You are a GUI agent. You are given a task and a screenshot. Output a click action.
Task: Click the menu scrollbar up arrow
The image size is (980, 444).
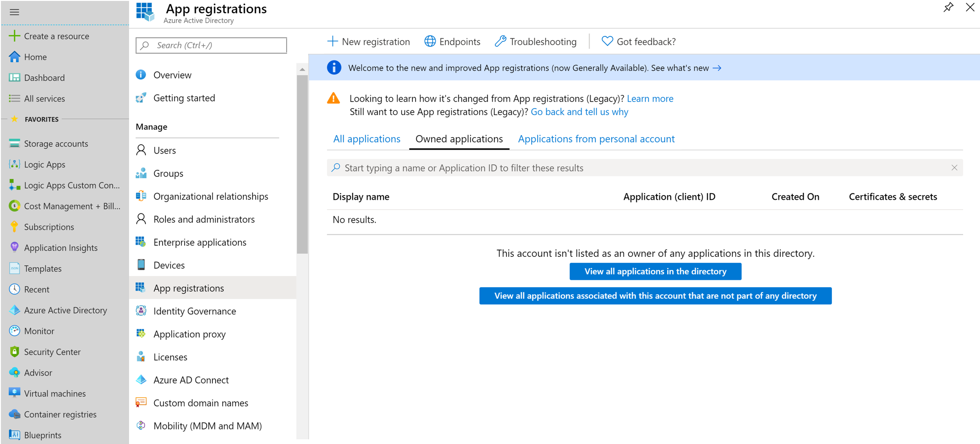303,69
